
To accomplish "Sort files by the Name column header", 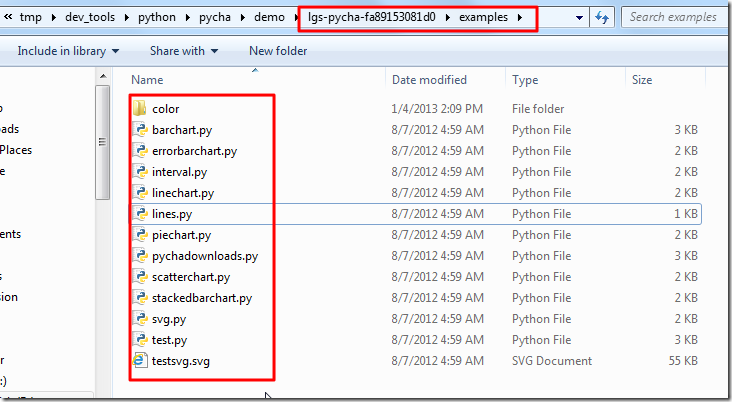I will click(148, 80).
